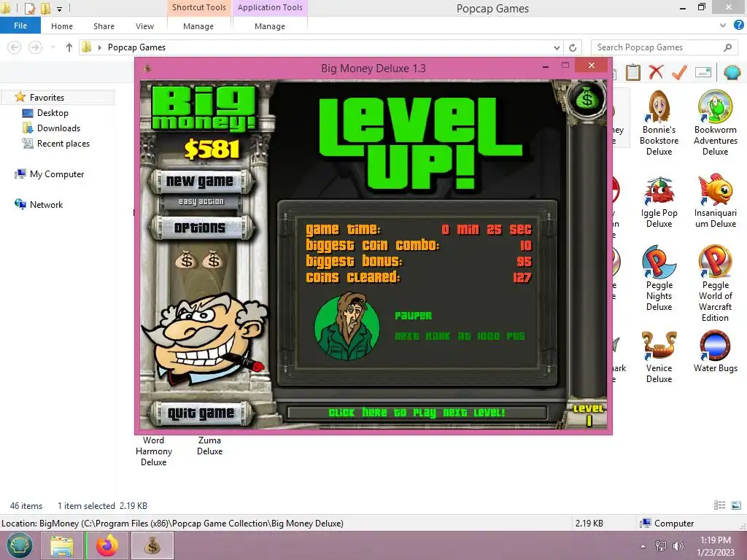Image resolution: width=747 pixels, height=560 pixels.
Task: Open the Home ribbon tab
Action: [x=62, y=26]
